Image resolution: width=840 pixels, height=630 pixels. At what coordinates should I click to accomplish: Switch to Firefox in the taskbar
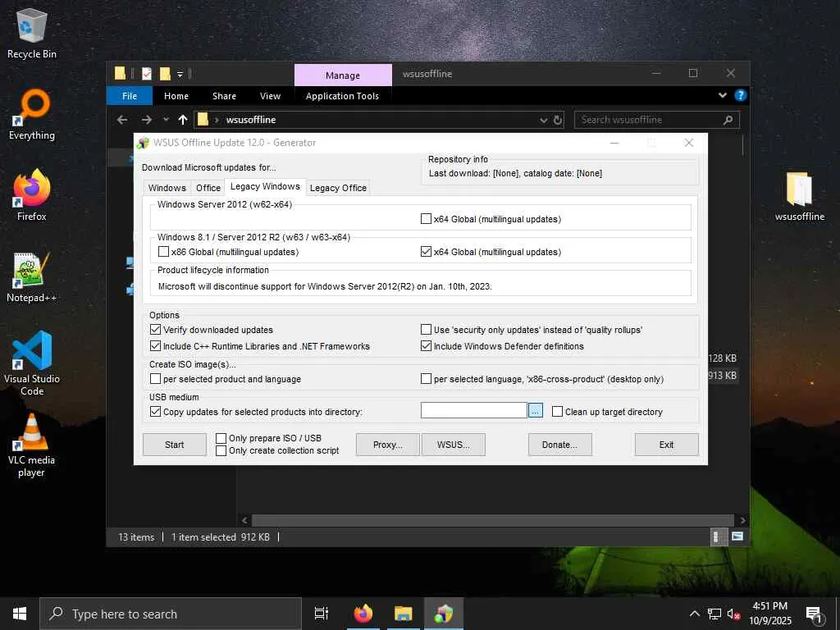363,614
